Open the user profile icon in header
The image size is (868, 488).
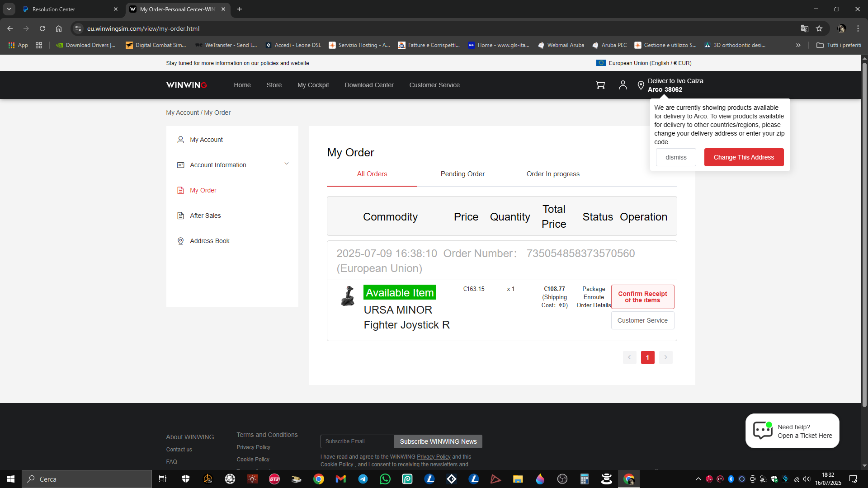coord(623,85)
